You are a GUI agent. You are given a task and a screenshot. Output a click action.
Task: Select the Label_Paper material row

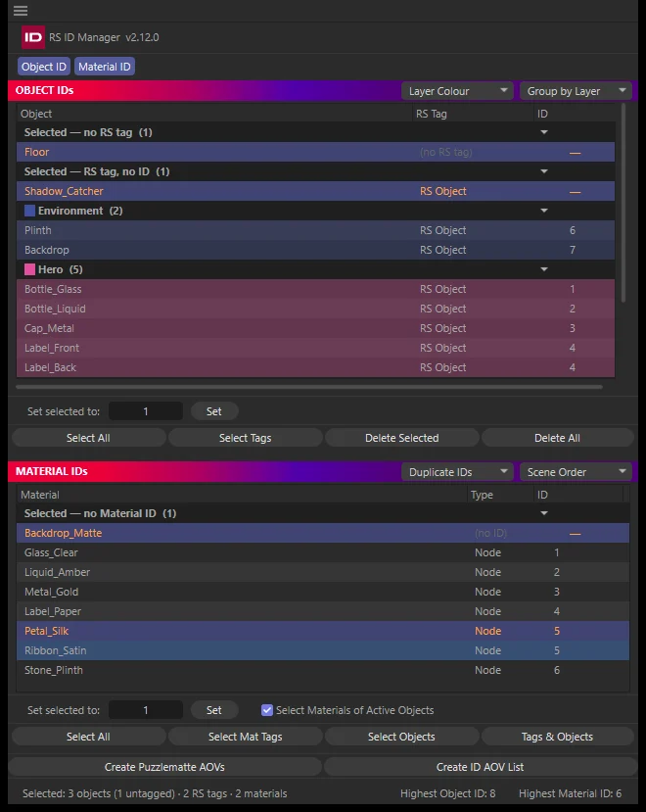coord(323,611)
